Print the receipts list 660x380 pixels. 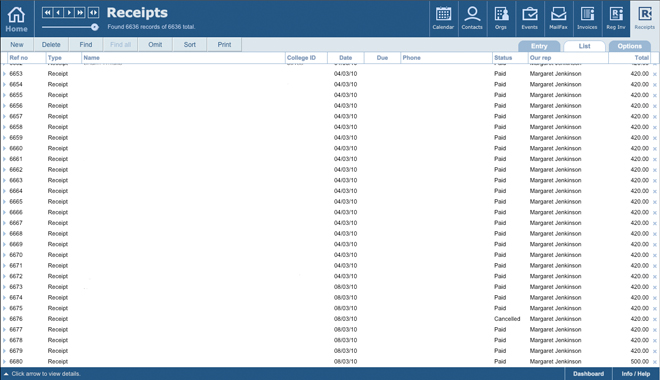(224, 45)
